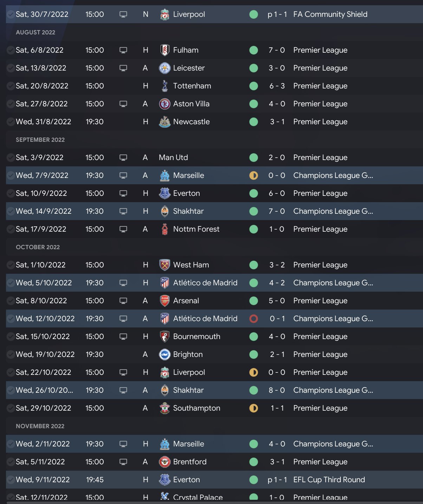Click the Fulham club badge
The height and width of the screenshot is (504, 423).
coord(164,50)
